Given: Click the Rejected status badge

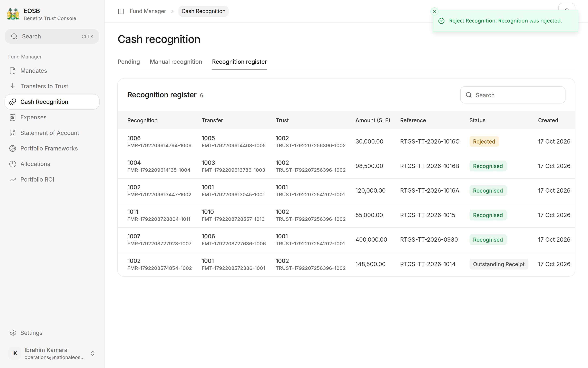Looking at the screenshot, I should pyautogui.click(x=484, y=142).
